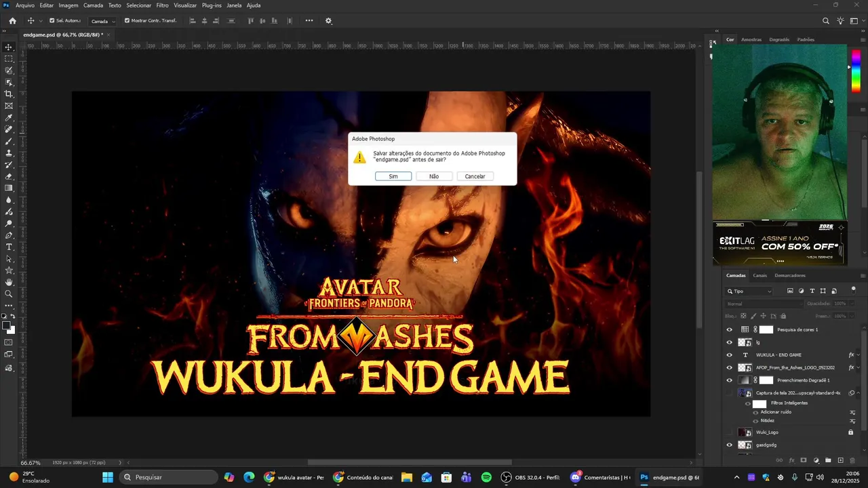Image resolution: width=868 pixels, height=488 pixels.
Task: Switch to the Amostras tab
Action: (751, 39)
